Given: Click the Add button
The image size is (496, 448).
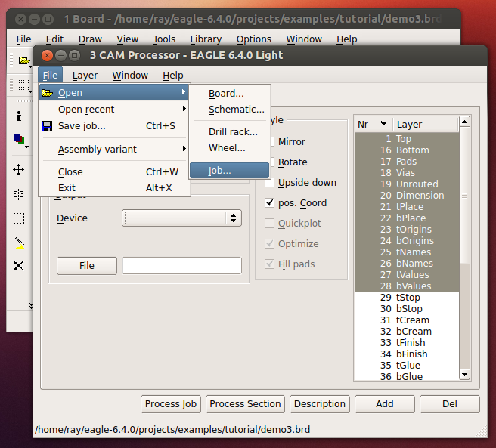Looking at the screenshot, I should point(385,403).
